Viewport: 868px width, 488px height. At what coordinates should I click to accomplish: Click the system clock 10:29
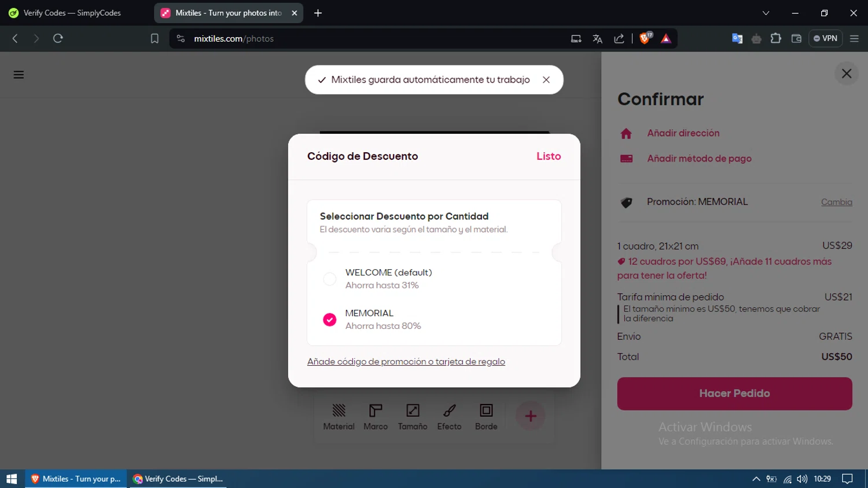822,479
